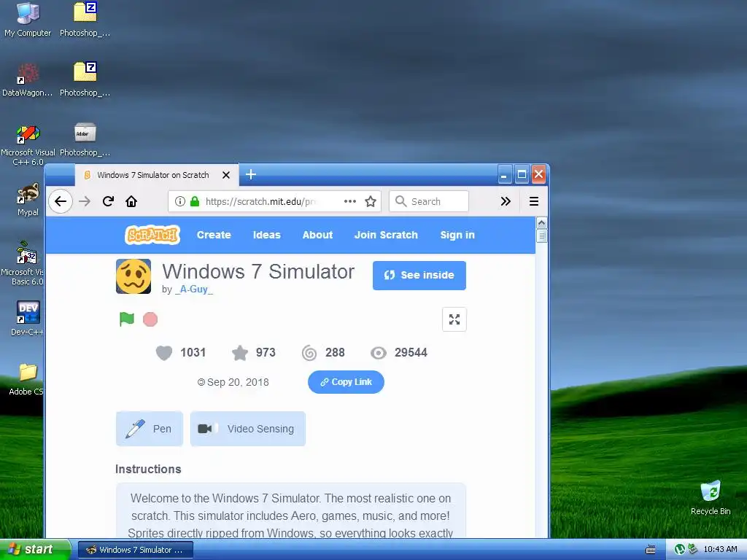The height and width of the screenshot is (560, 747).
Task: Go back with the browser back arrow
Action: coord(61,201)
